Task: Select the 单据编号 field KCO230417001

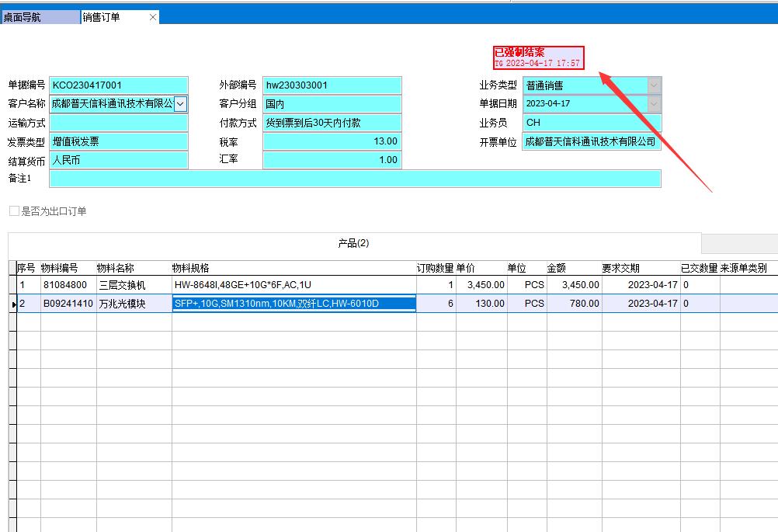Action: pos(116,84)
